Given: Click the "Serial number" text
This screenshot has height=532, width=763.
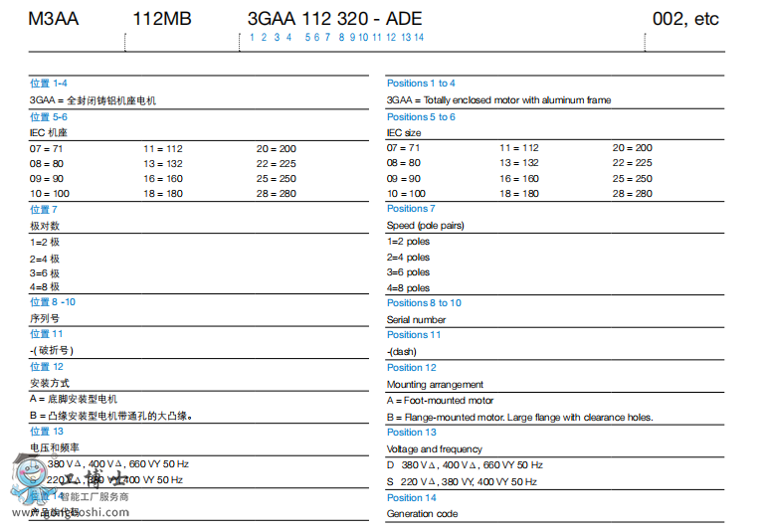Looking at the screenshot, I should (416, 320).
